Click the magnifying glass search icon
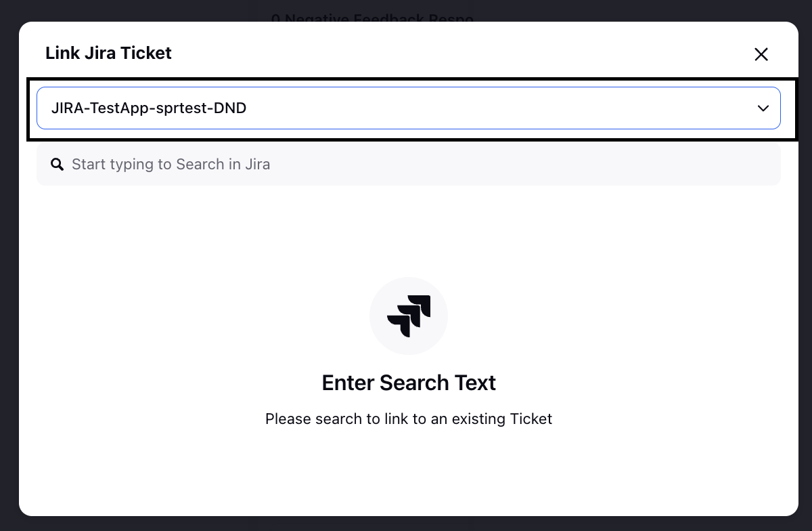Screen dimensions: 812x531 58,164
